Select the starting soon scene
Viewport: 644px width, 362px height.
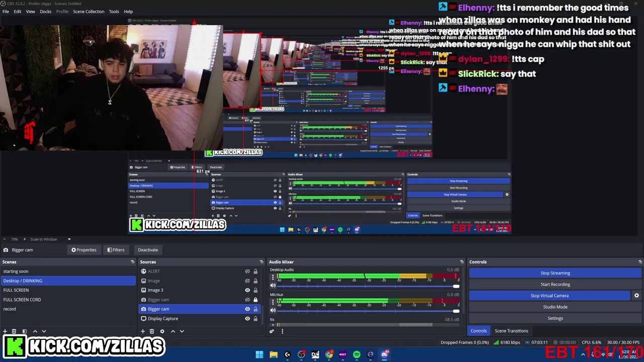(68, 271)
